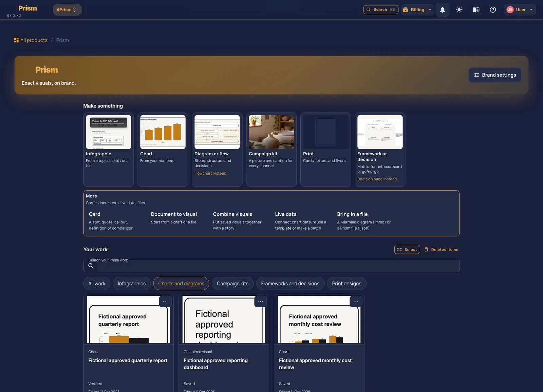Screen dimensions: 543x392
Task: Click the Flowchart instead link
Action: (x=210, y=173)
